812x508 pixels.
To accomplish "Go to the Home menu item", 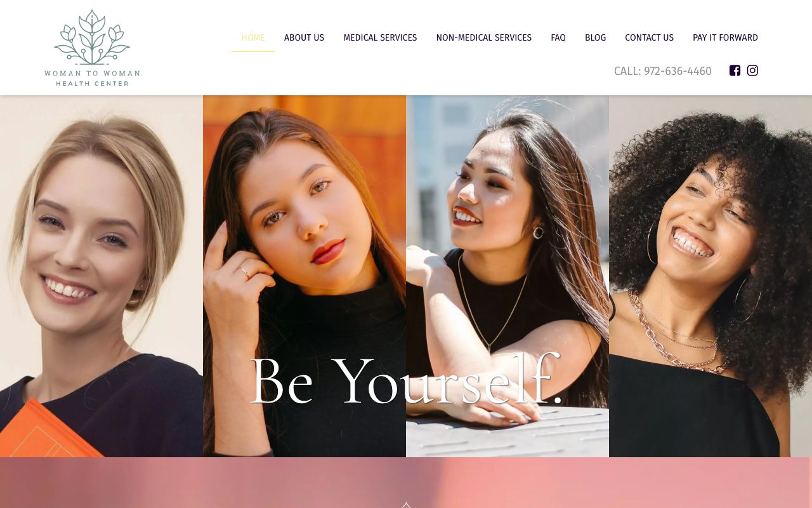I will [x=253, y=37].
